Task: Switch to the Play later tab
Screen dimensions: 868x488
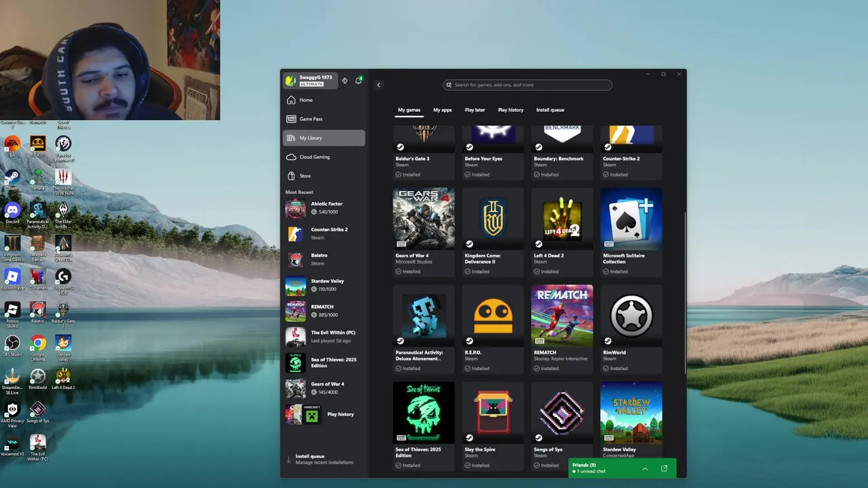Action: (x=475, y=110)
